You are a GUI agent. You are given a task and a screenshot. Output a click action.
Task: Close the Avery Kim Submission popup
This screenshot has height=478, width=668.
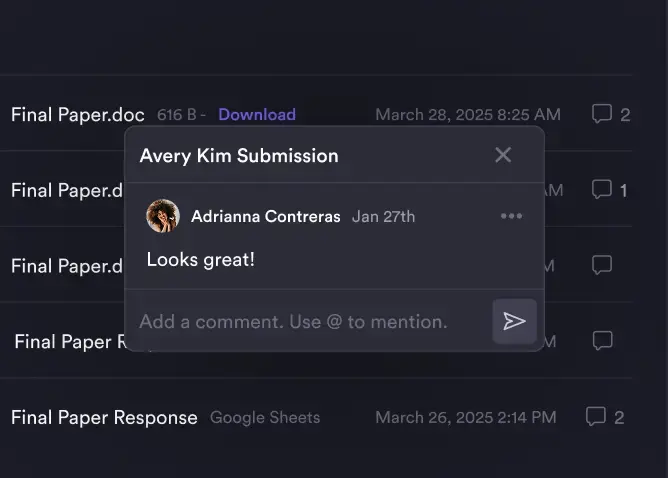click(x=503, y=155)
